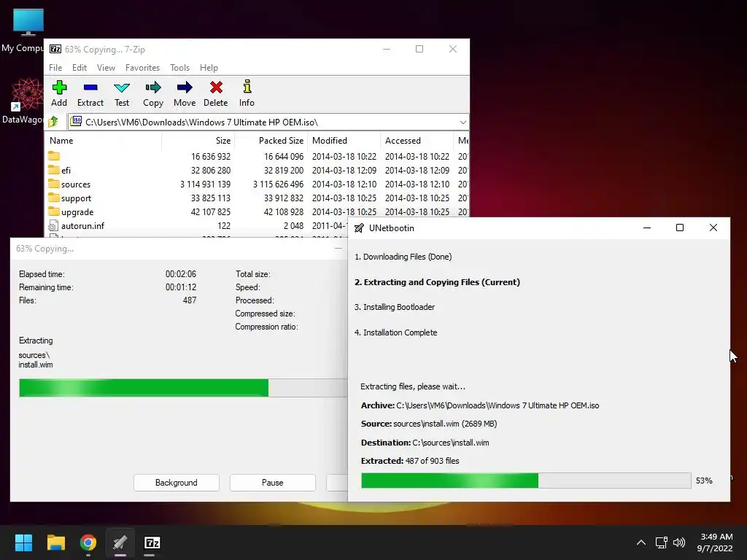
Task: Click the UNetbootin extraction progress bar
Action: pyautogui.click(x=526, y=481)
